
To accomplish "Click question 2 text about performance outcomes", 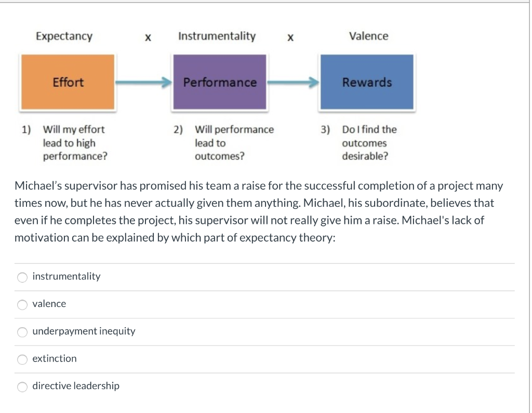I will pos(234,143).
